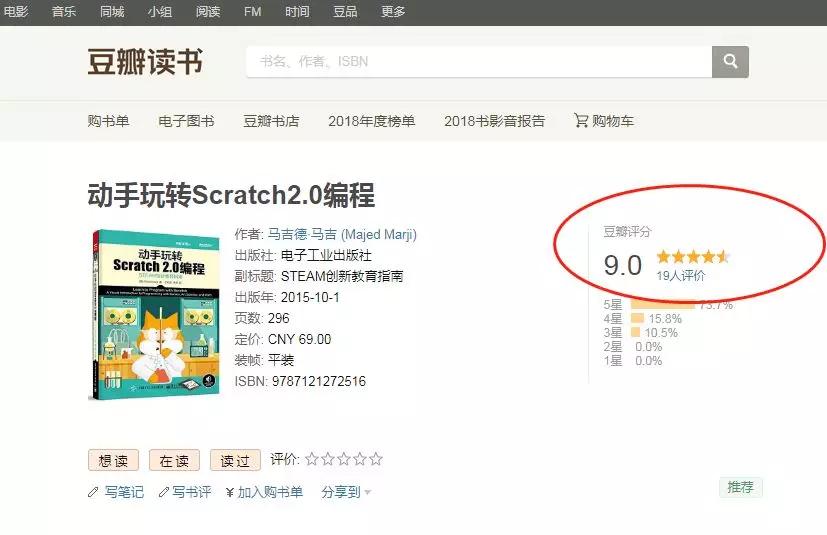The width and height of the screenshot is (827, 535).
Task: Rate the book one star
Action: (312, 459)
